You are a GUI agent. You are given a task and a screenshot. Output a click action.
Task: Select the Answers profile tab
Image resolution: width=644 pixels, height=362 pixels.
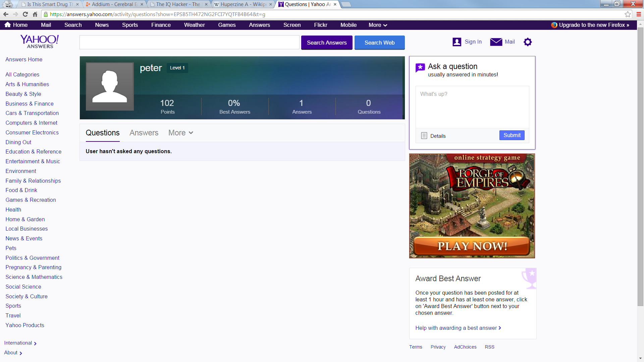point(144,133)
